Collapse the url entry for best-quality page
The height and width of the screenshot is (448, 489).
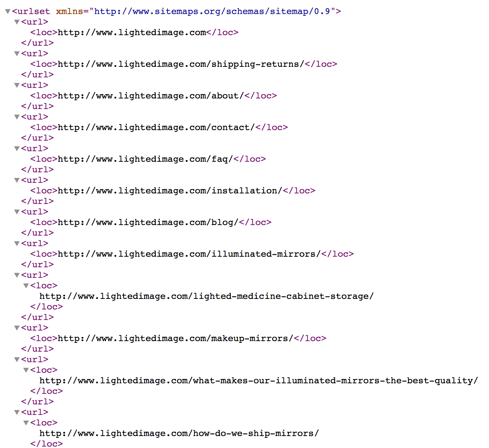pos(16,359)
